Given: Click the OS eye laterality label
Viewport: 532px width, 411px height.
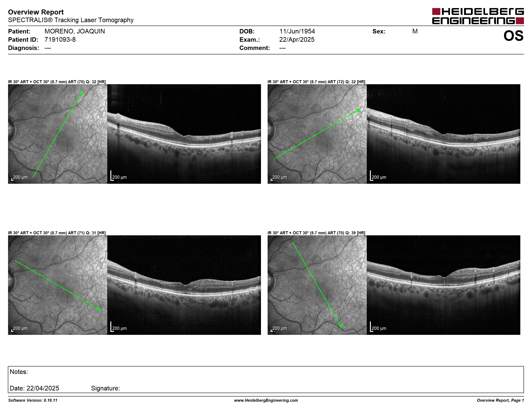Looking at the screenshot, I should tap(513, 36).
